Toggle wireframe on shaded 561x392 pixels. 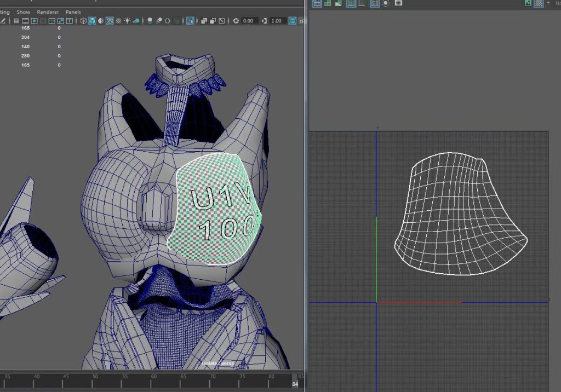coord(110,21)
